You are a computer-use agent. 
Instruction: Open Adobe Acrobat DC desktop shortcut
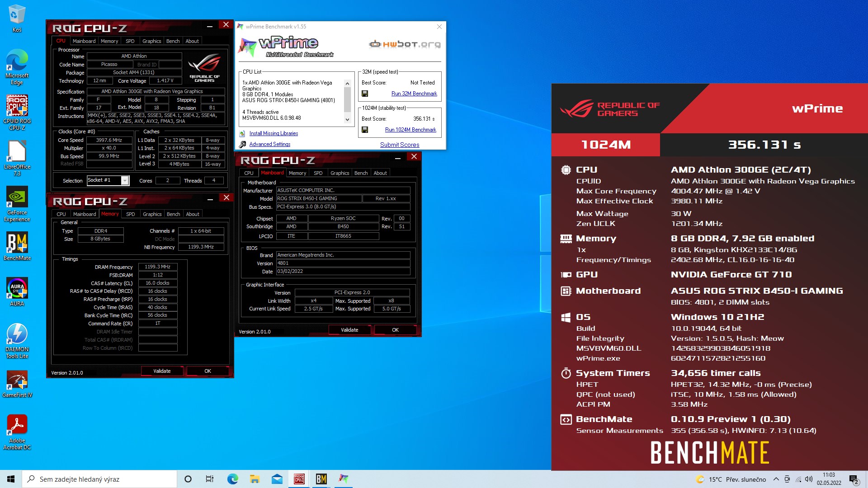[x=17, y=432]
